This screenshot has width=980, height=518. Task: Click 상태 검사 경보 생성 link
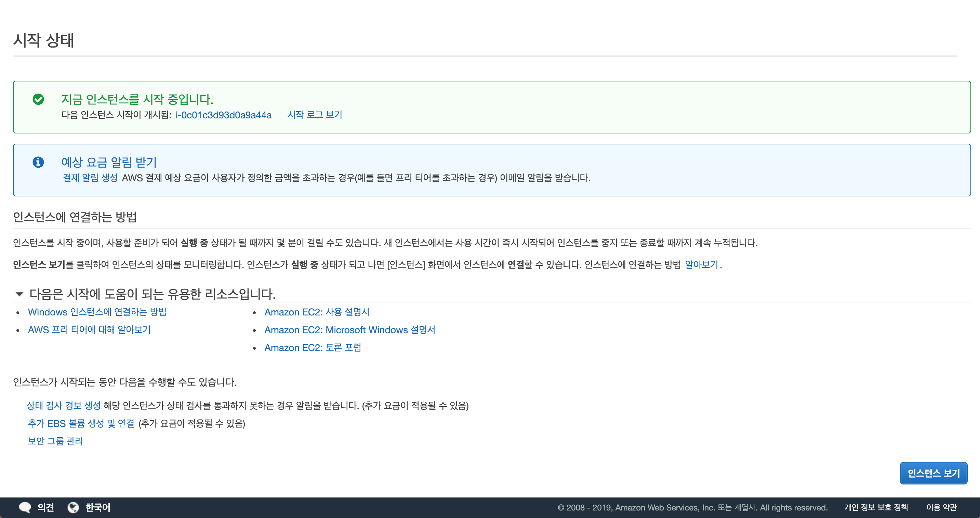pos(64,406)
